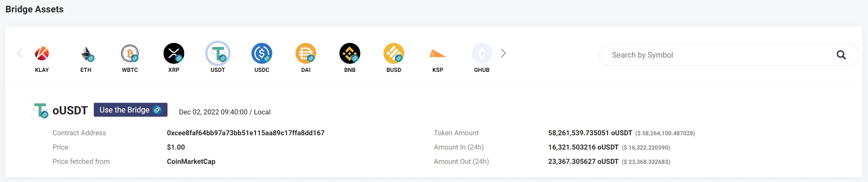Select the XRP asset icon
Viewport: 868px width, 182px height.
[174, 54]
